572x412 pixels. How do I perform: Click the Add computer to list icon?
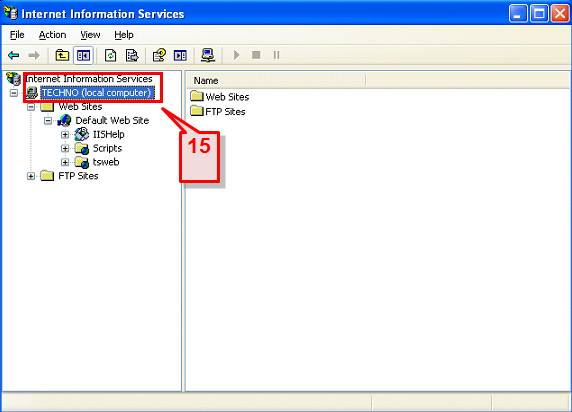point(208,55)
